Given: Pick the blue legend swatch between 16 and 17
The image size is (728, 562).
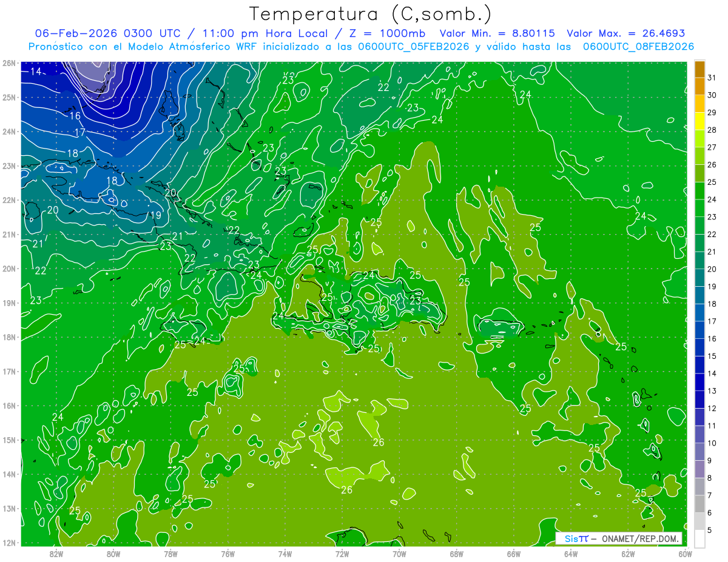Looking at the screenshot, I should pyautogui.click(x=699, y=330).
